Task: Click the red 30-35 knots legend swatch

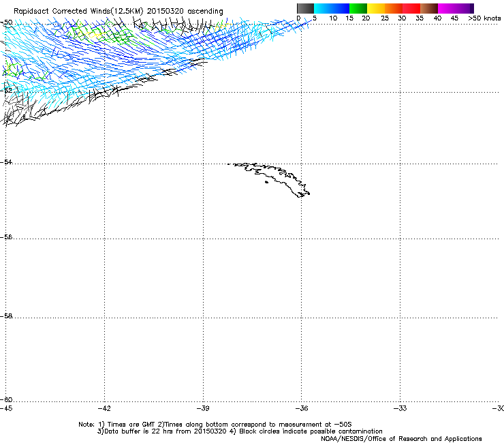Action: [x=411, y=8]
